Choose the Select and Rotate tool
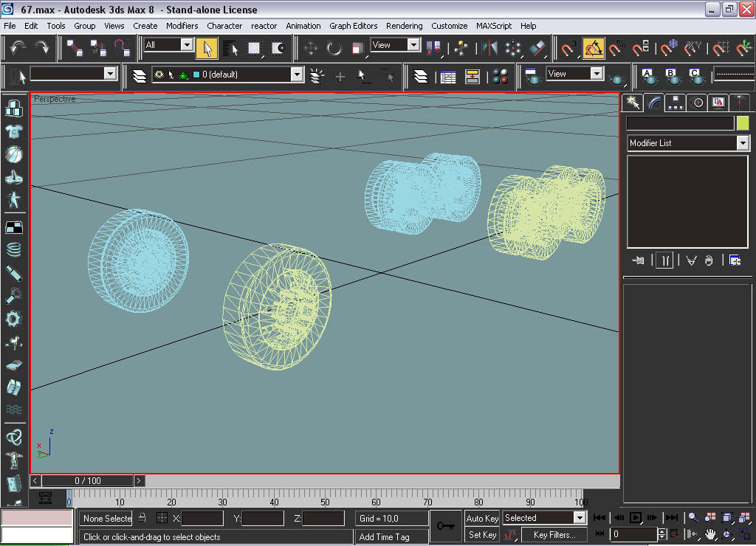756x546 pixels. (x=334, y=48)
